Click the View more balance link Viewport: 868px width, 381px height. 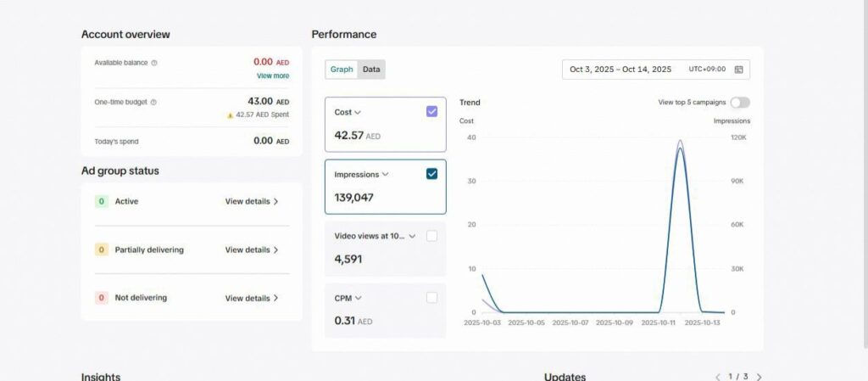273,76
